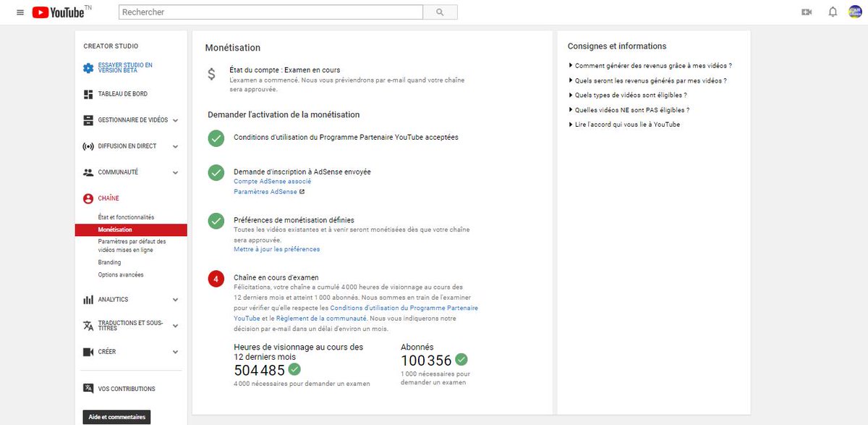Click the green check beside Préférences de monétisation
The image size is (868, 425).
216,221
